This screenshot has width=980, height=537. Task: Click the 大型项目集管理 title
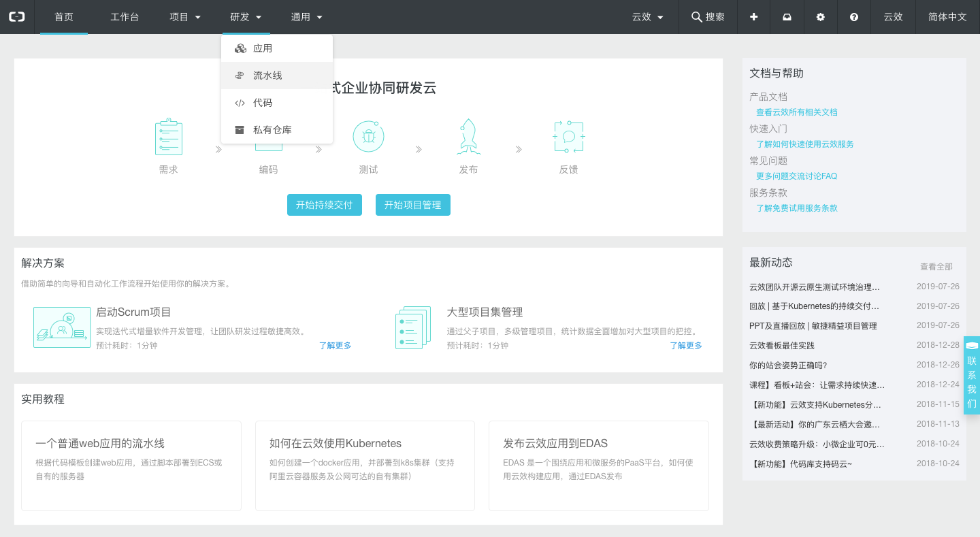click(x=485, y=312)
